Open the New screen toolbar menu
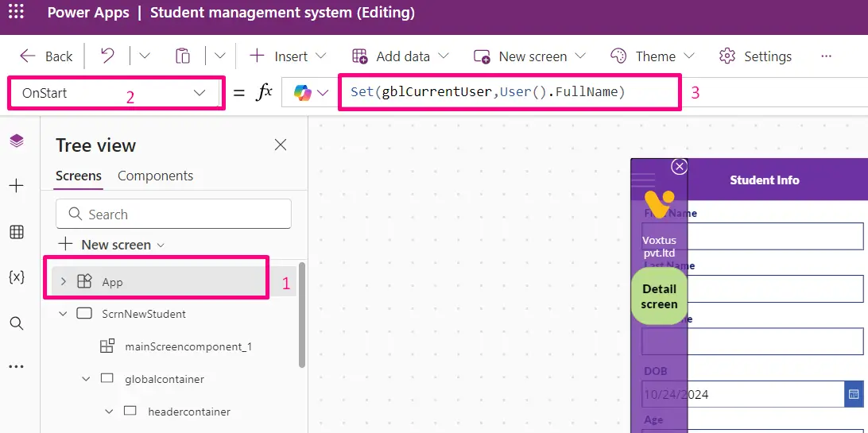The image size is (868, 433). [529, 56]
